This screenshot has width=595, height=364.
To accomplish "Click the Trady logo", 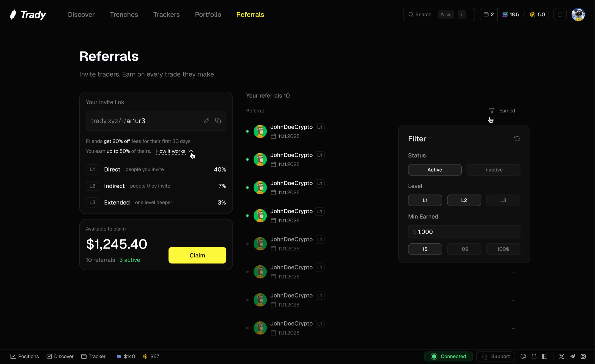I will coord(28,14).
